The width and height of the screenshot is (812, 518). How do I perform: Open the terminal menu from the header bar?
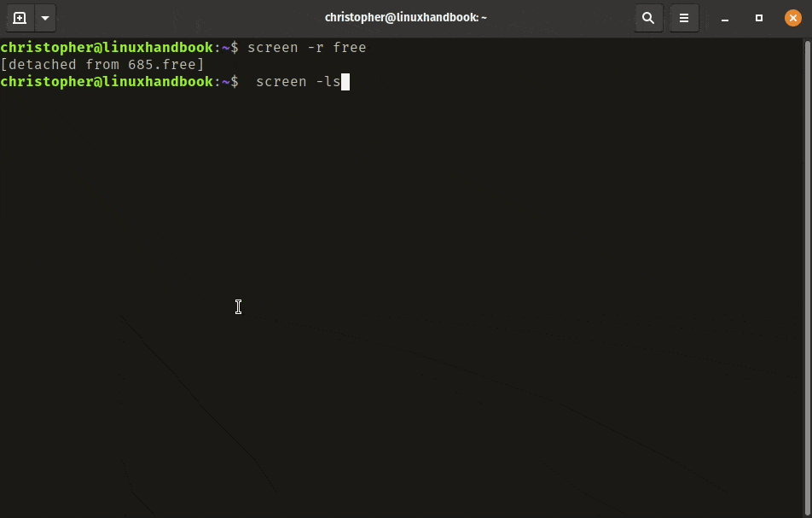tap(684, 17)
